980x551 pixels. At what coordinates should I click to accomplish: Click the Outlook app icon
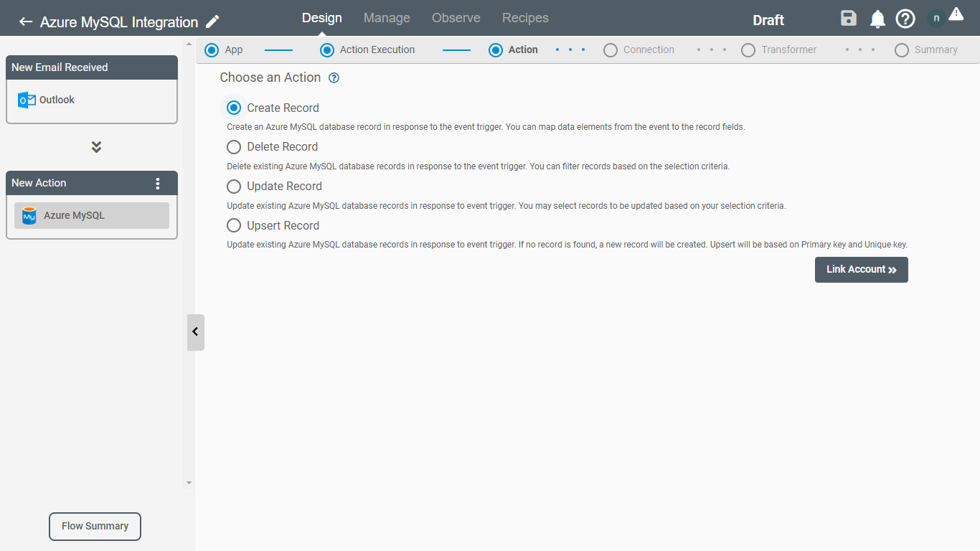coord(27,100)
